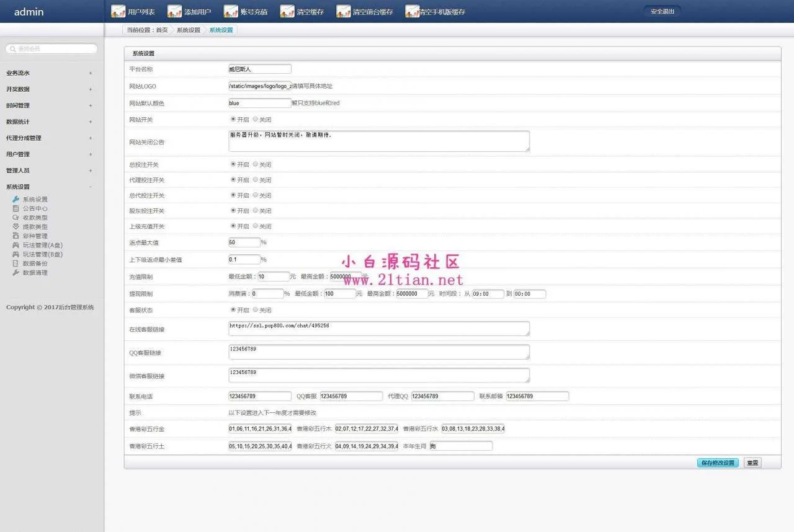Click the 安全退出 logout button

[x=662, y=11]
